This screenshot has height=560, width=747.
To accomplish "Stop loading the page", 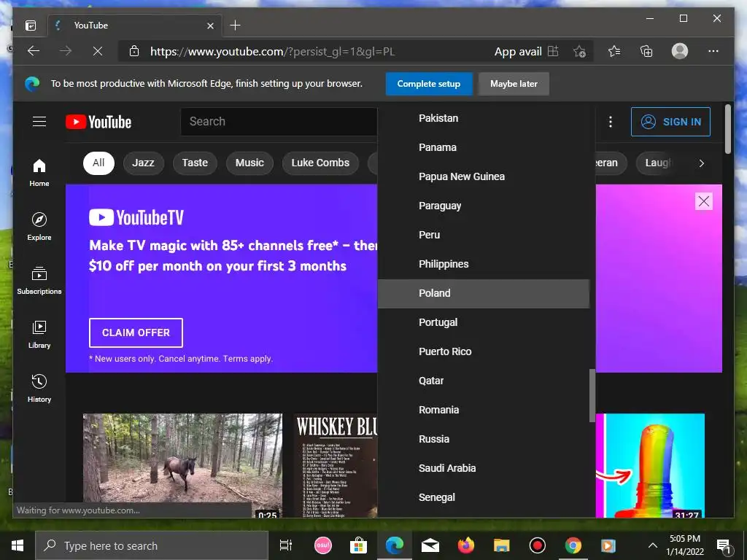I will 98,51.
